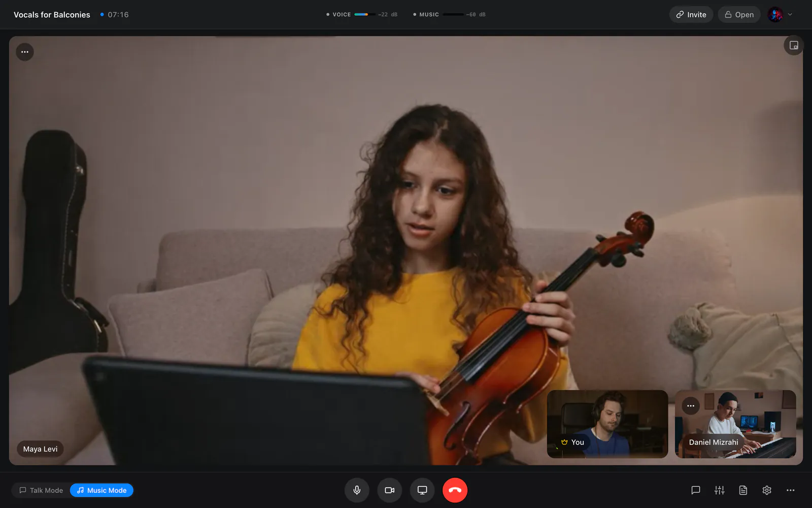Open settings gear

click(x=767, y=490)
